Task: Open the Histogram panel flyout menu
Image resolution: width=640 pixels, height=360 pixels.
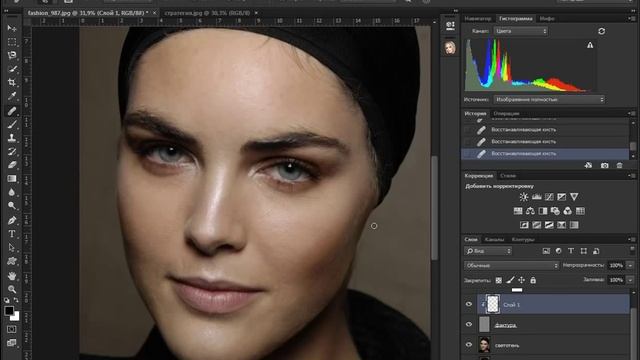Action: click(632, 18)
